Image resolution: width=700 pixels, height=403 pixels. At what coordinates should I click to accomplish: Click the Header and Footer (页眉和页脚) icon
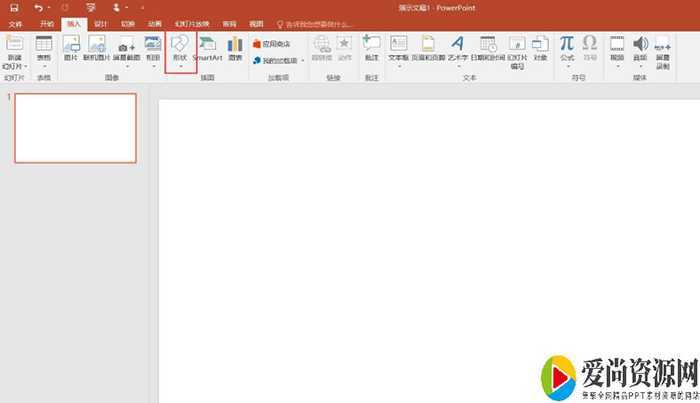point(427,49)
